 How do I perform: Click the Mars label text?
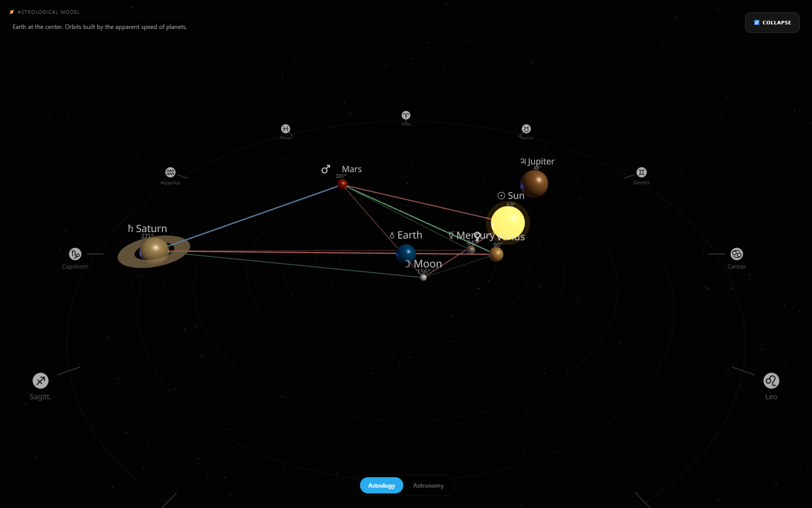[x=352, y=169]
